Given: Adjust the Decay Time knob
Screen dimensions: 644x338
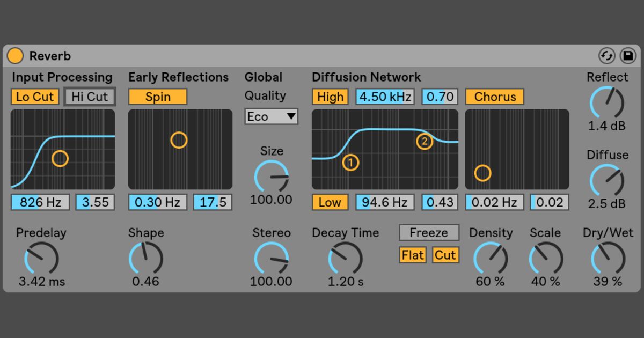Looking at the screenshot, I should (345, 259).
